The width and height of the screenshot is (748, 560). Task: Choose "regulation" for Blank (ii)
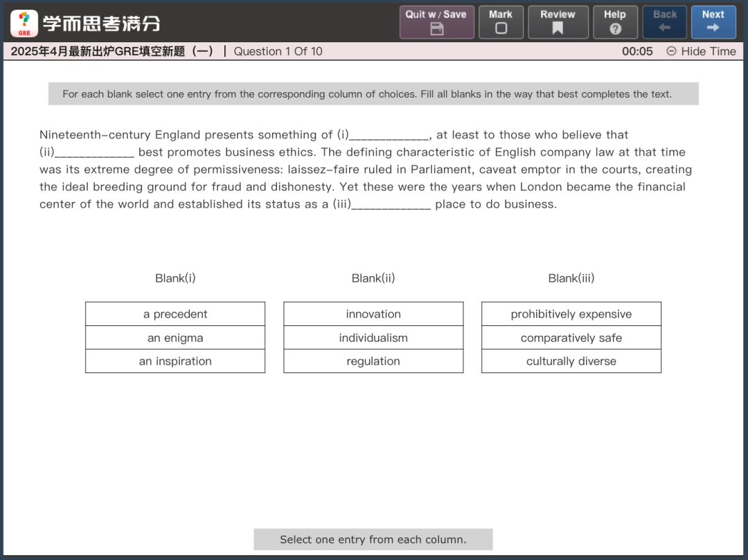click(373, 361)
